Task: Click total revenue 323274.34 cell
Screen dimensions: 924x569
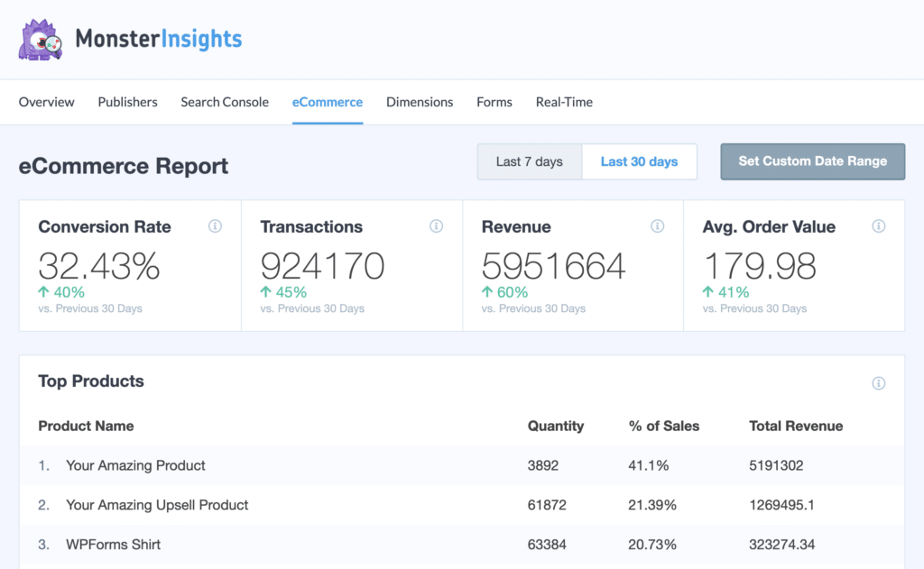Action: (x=782, y=545)
